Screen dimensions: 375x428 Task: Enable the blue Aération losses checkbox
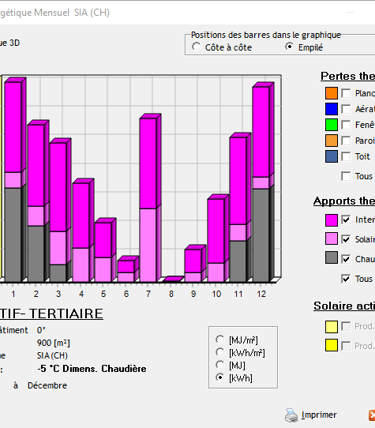coord(346,109)
